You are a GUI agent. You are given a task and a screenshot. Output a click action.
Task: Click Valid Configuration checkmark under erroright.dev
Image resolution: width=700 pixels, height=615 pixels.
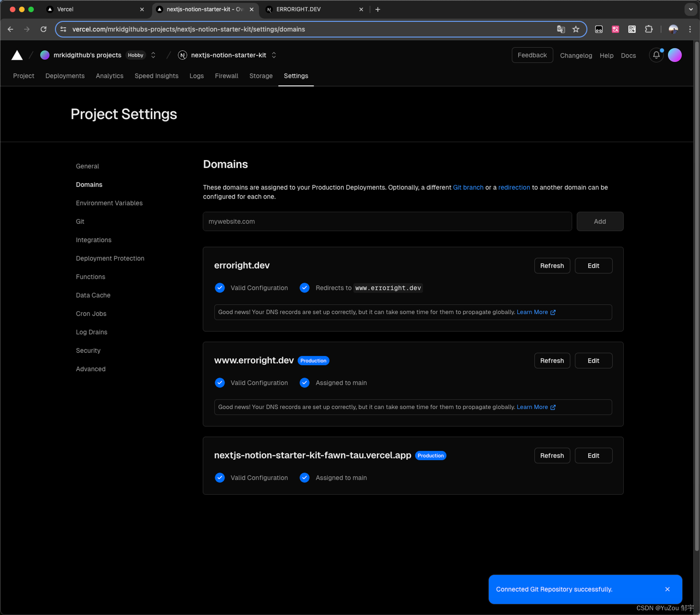click(220, 288)
